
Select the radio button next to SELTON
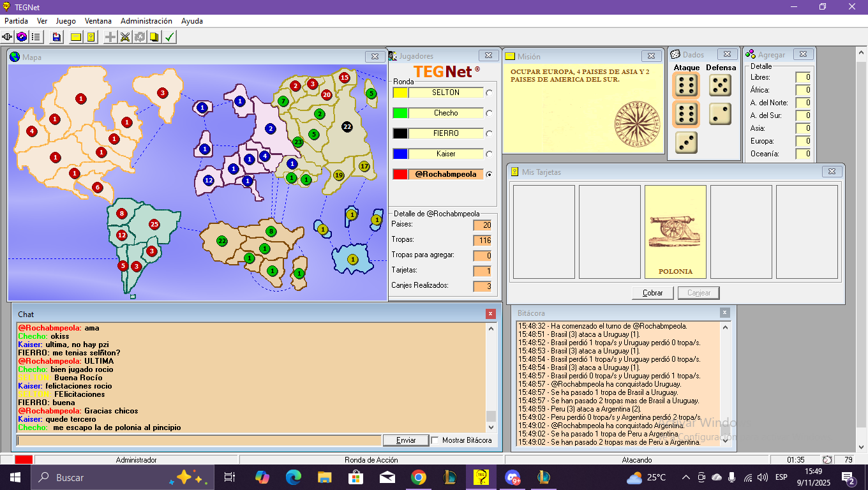point(490,93)
